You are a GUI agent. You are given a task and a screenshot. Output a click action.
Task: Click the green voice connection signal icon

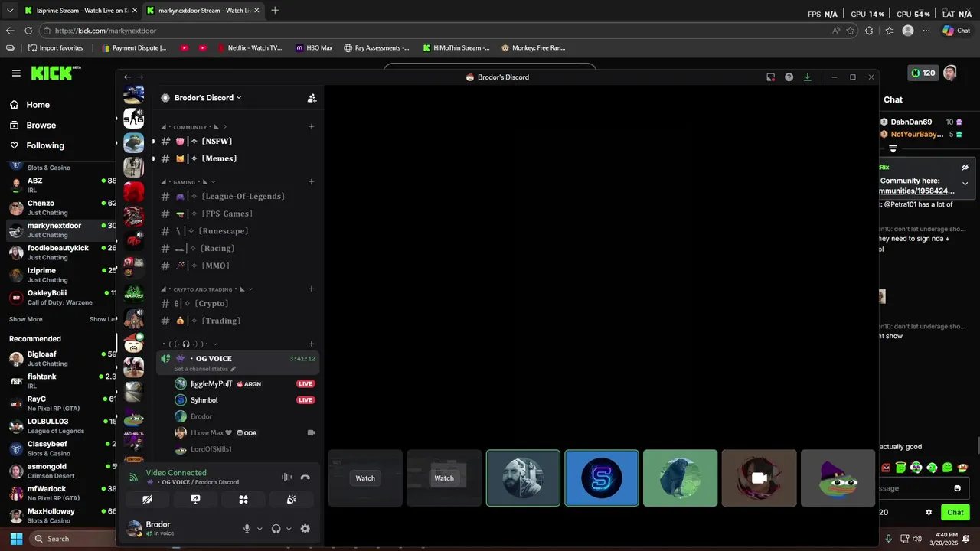pos(133,477)
